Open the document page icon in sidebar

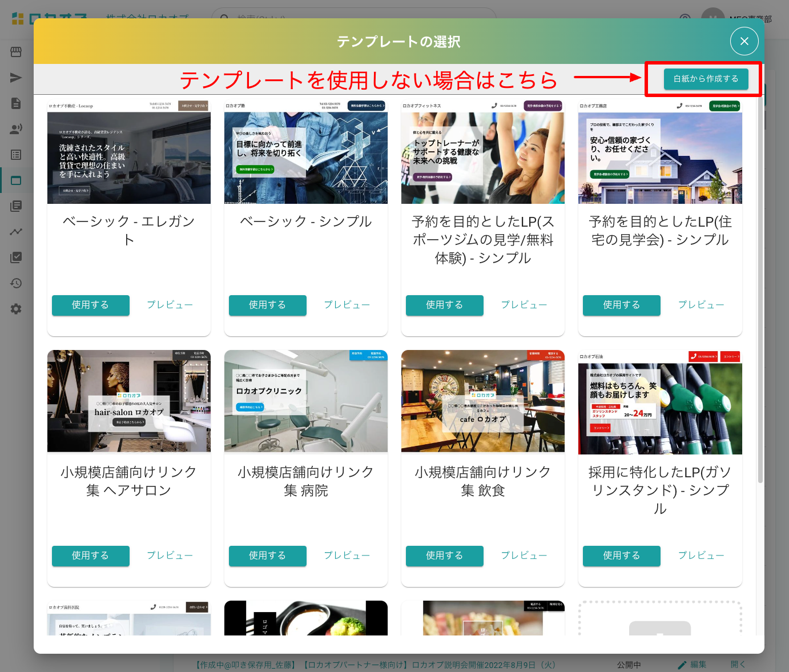coord(16,103)
